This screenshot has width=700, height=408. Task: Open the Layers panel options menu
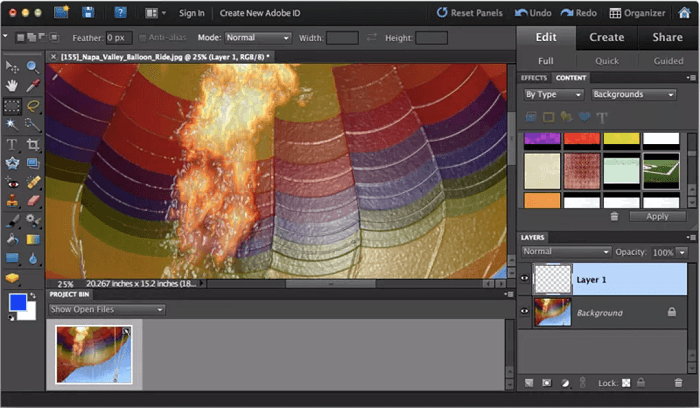[x=692, y=237]
